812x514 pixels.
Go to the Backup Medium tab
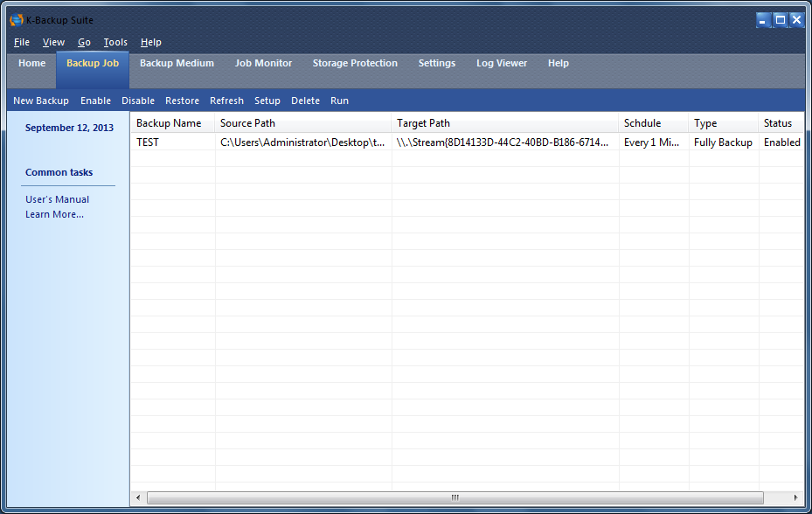(177, 63)
